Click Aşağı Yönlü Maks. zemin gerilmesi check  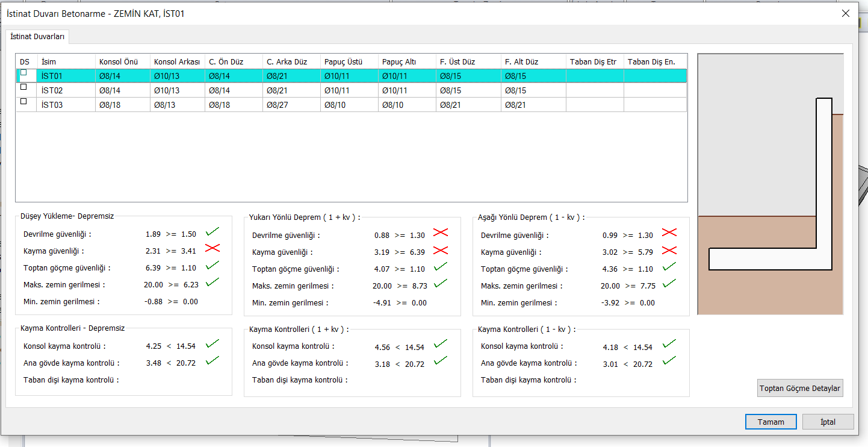[669, 284]
